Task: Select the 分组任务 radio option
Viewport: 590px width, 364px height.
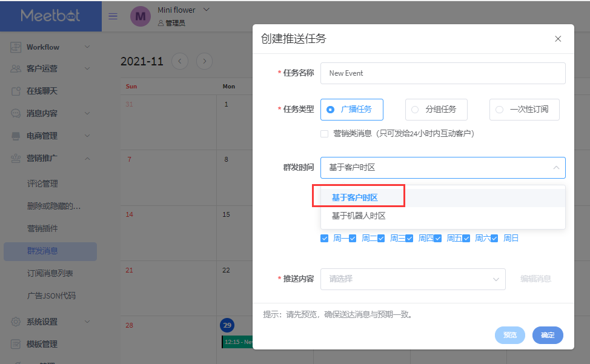Action: (x=437, y=110)
